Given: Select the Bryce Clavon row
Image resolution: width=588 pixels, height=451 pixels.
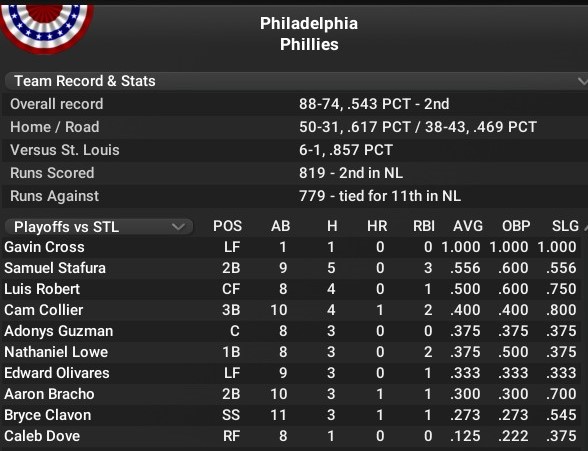Looking at the screenshot, I should pyautogui.click(x=291, y=415).
